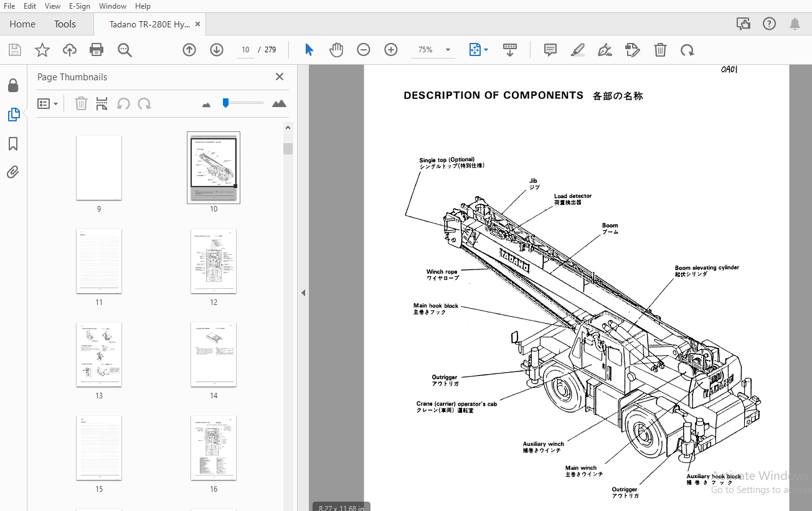Screen dimensions: 812x511
Task: Select page 11 thumbnail
Action: [99, 261]
